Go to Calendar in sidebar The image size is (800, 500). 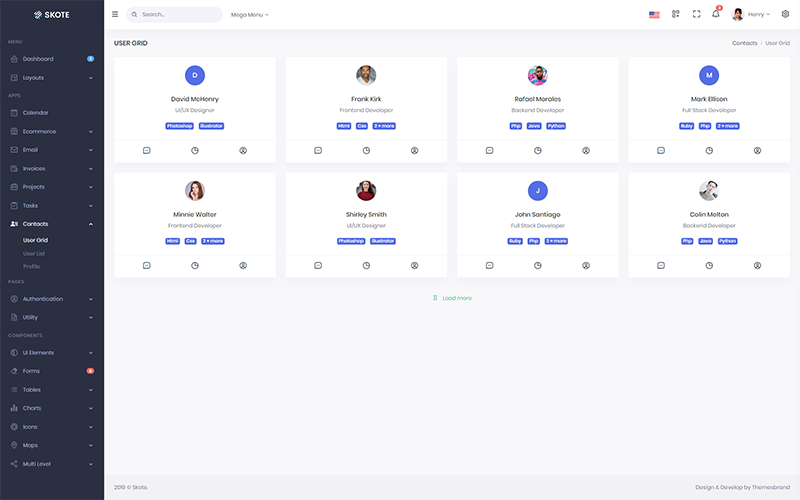coord(52,113)
